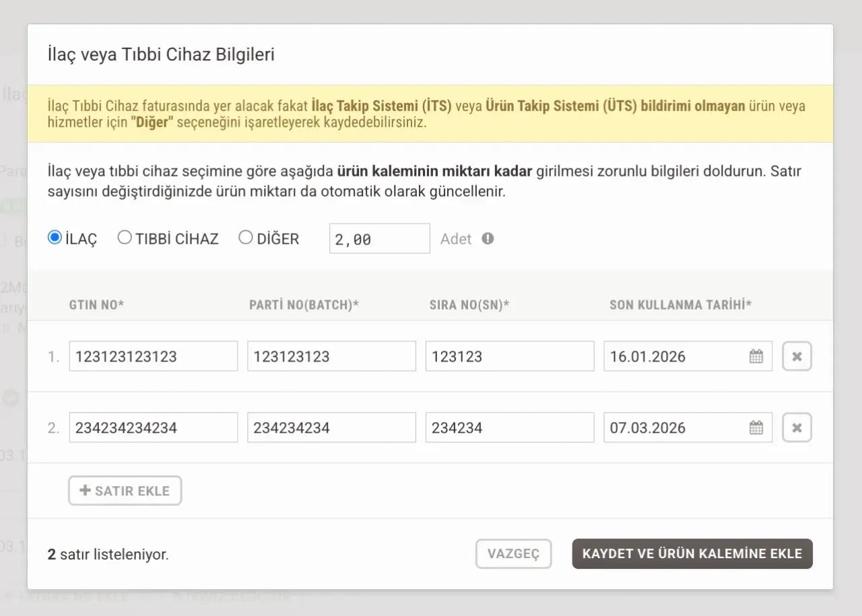Click the SATIR EKLE button
The height and width of the screenshot is (616, 862).
125,491
